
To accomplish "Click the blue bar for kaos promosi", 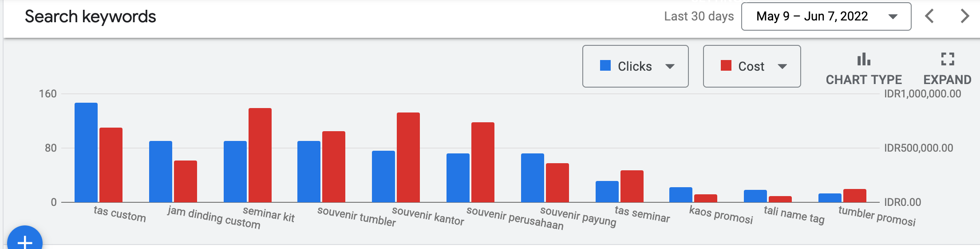I will coord(681,195).
